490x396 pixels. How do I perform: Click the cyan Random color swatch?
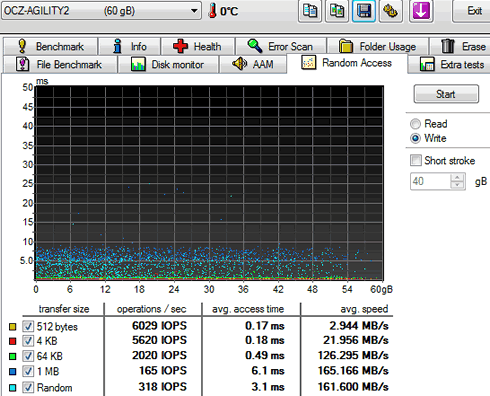(x=12, y=388)
